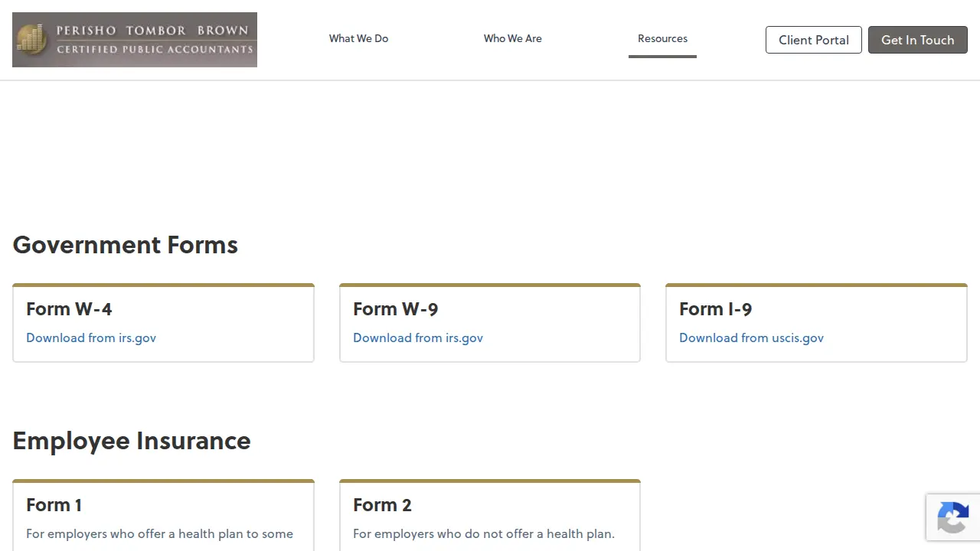This screenshot has width=980, height=551.
Task: Click the Government Forms heading
Action: tap(126, 245)
